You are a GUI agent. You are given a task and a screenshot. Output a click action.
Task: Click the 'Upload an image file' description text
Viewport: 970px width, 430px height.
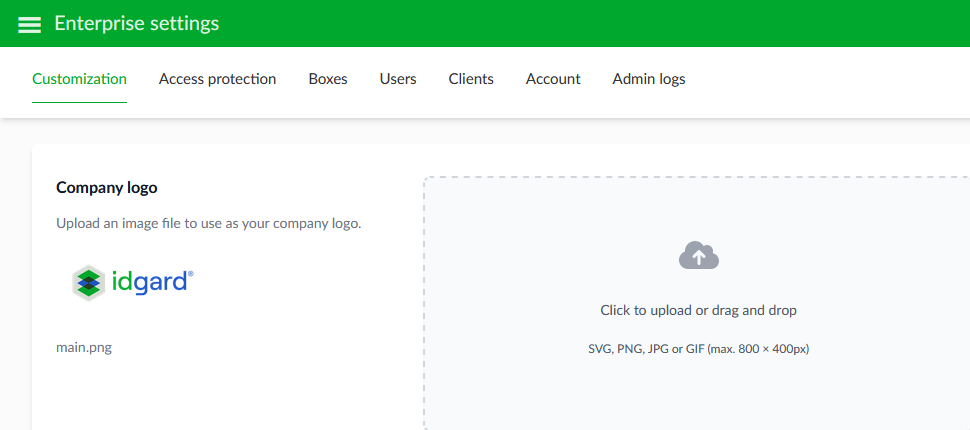(208, 223)
